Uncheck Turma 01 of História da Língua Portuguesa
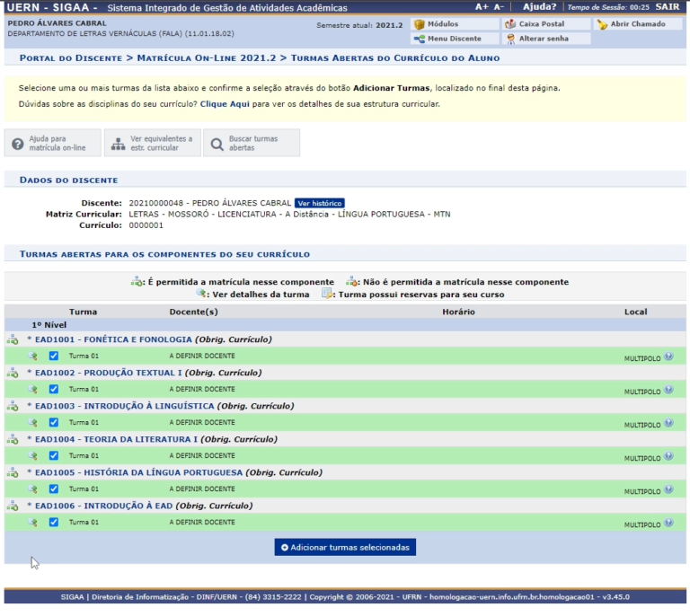 click(x=54, y=488)
